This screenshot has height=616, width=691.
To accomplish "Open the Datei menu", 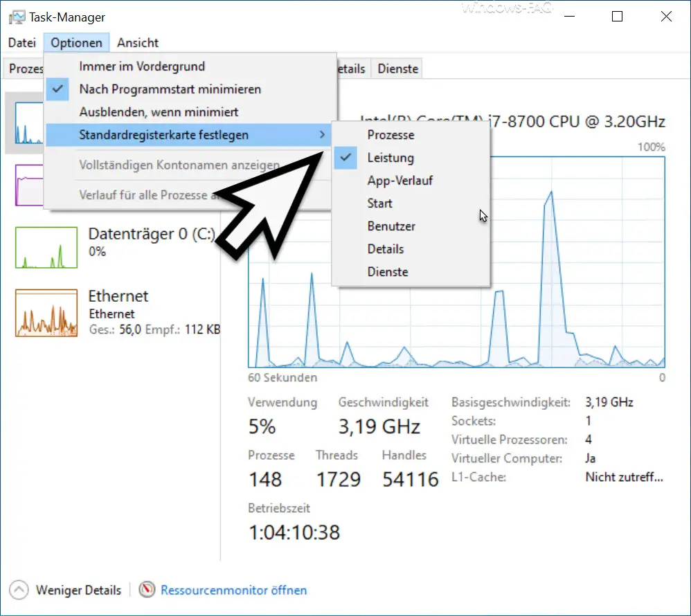I will (x=22, y=43).
